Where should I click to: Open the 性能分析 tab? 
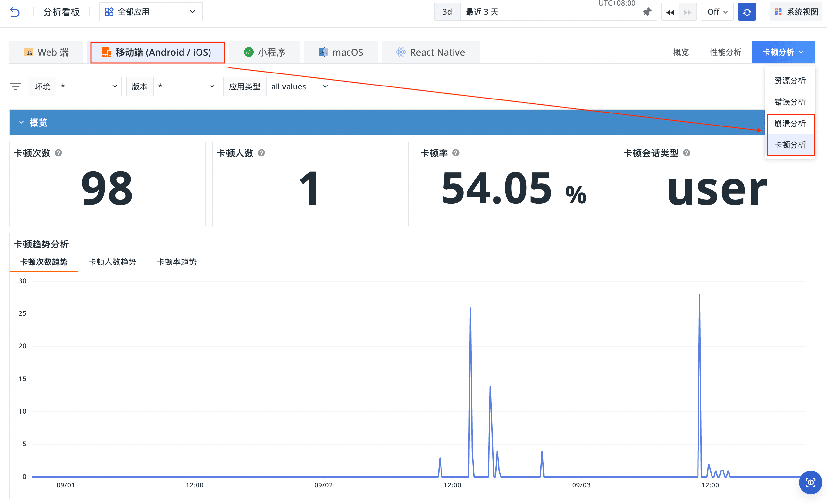[725, 52]
